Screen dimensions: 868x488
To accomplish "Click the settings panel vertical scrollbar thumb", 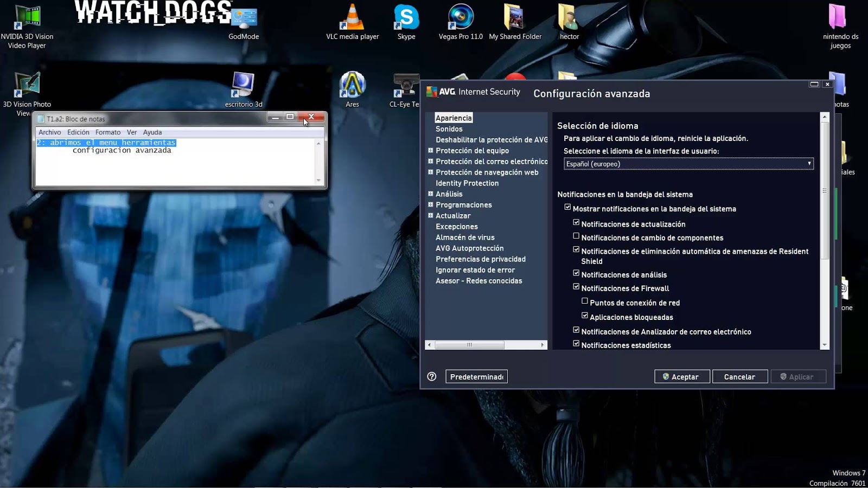I will (x=825, y=190).
